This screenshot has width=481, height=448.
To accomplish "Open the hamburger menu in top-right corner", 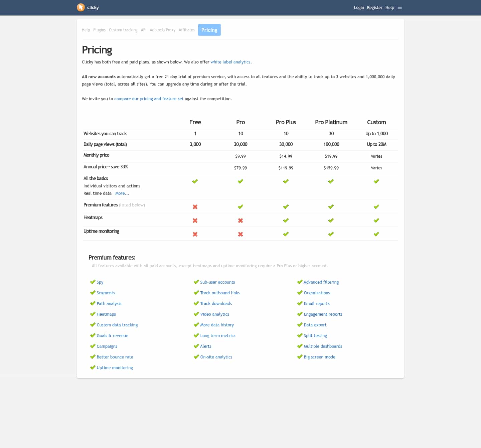I will pos(400,7).
